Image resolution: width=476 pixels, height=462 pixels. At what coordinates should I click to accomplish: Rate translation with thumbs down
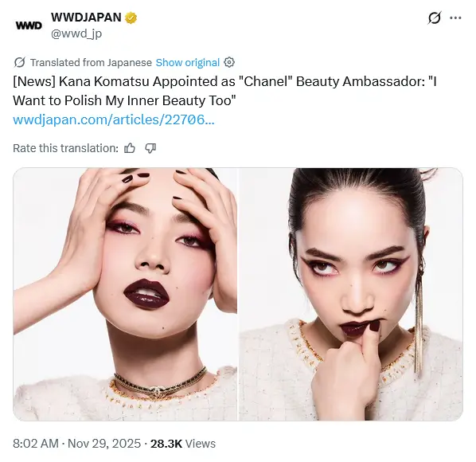(150, 148)
